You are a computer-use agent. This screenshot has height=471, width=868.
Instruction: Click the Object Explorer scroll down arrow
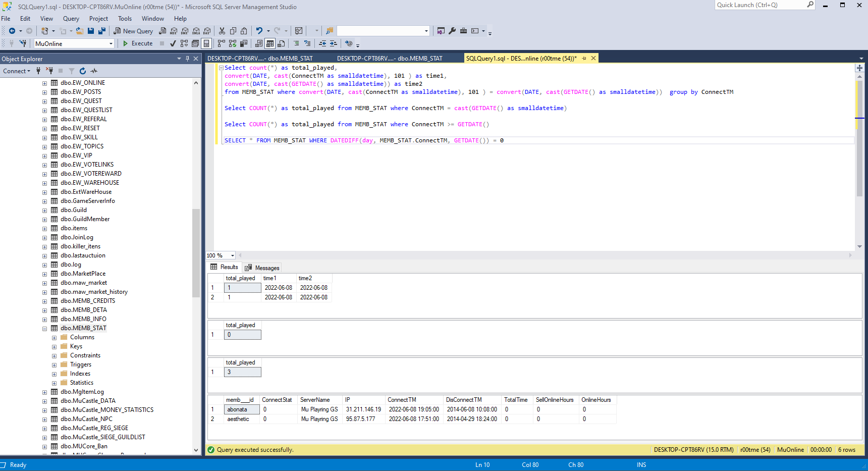coord(196,450)
